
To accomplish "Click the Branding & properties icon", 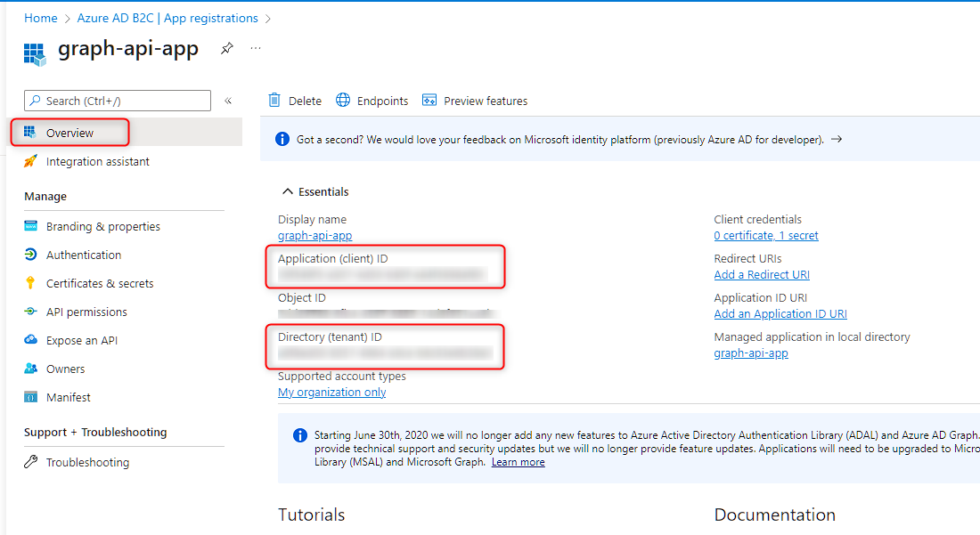I will coord(30,226).
